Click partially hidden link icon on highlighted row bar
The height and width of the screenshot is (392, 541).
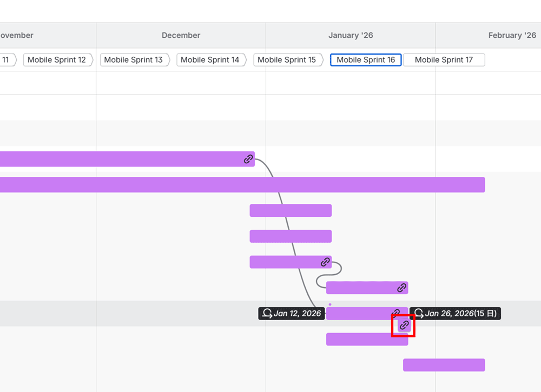(396, 313)
